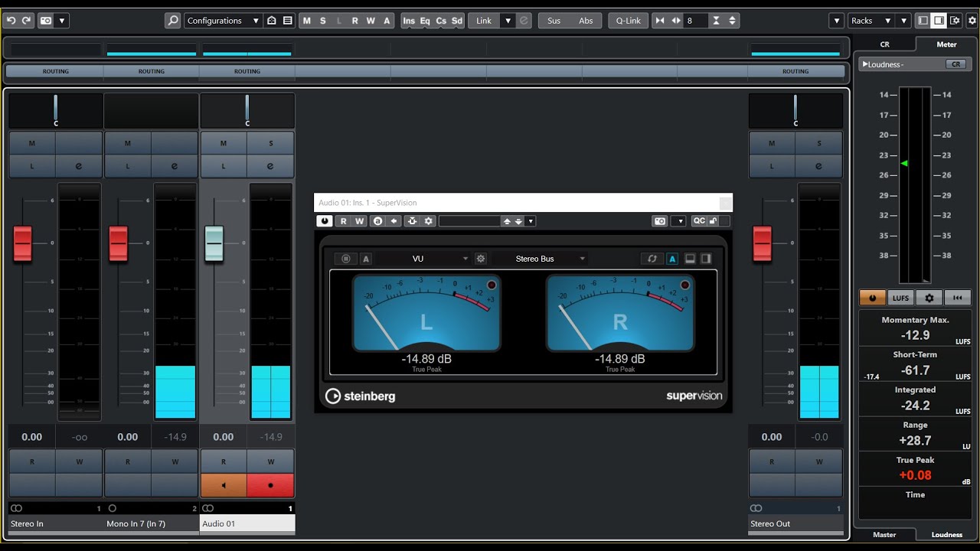Image resolution: width=980 pixels, height=551 pixels.
Task: Click the list icon before toolbar M
Action: click(x=287, y=21)
